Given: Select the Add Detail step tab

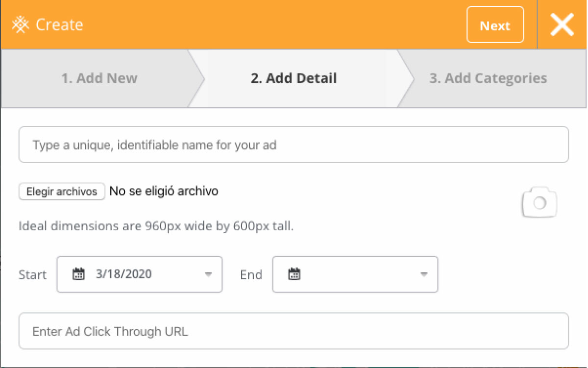Looking at the screenshot, I should point(294,78).
